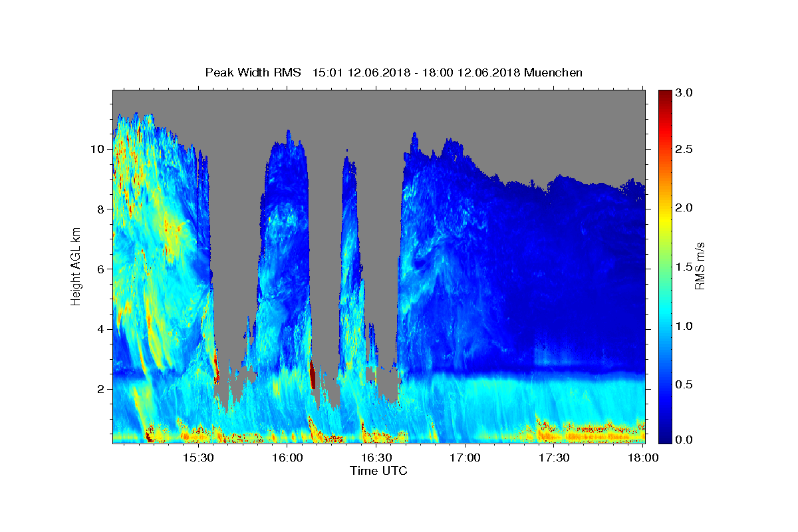Image resolution: width=798 pixels, height=532 pixels.
Task: Click the yellow band of the colorbar
Action: 665,216
